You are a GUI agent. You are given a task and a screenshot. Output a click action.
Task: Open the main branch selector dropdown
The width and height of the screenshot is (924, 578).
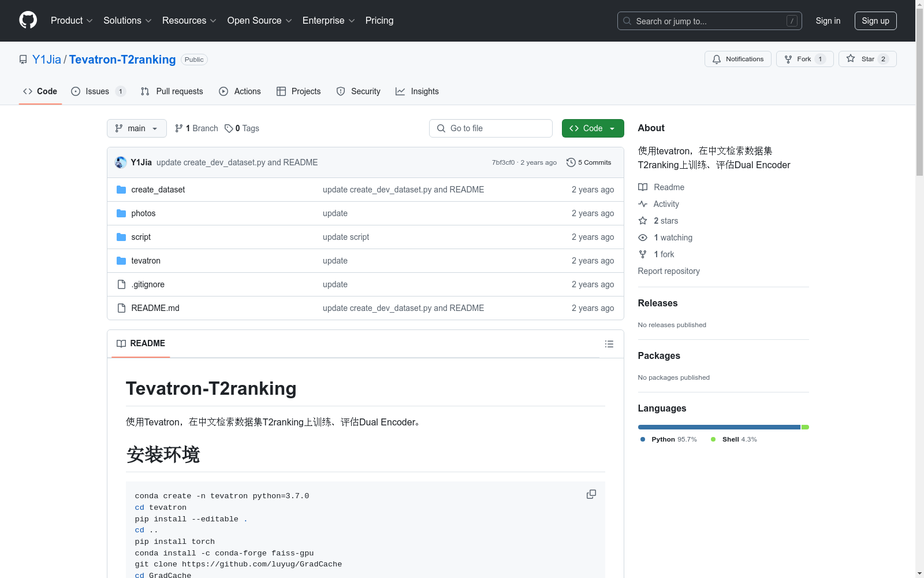click(137, 128)
